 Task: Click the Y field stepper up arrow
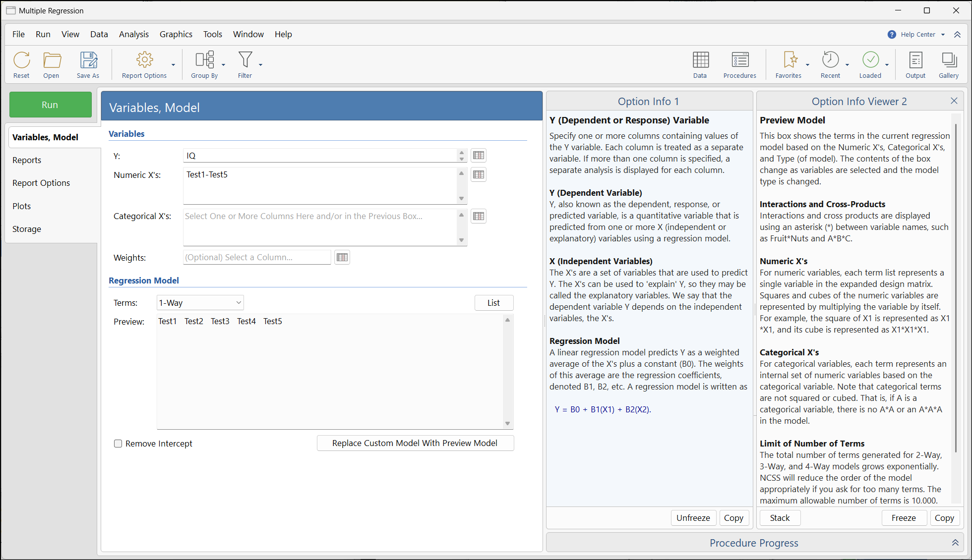pos(462,153)
